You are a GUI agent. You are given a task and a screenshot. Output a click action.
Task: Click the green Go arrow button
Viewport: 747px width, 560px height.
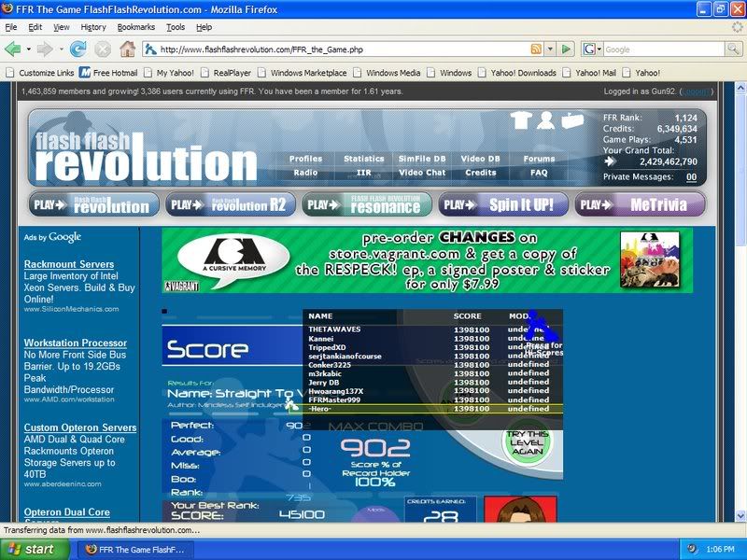pyautogui.click(x=567, y=49)
